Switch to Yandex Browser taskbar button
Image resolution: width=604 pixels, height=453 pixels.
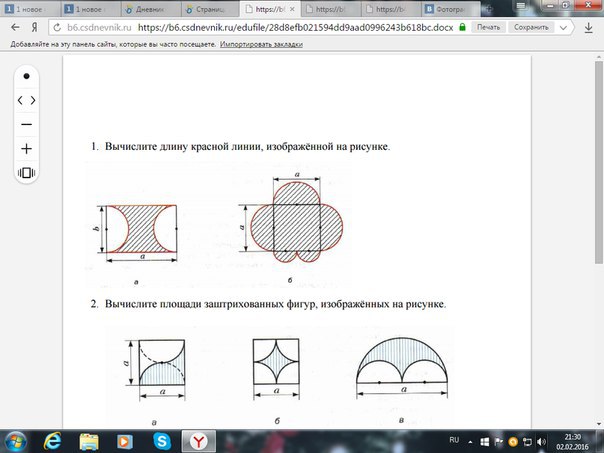198,441
